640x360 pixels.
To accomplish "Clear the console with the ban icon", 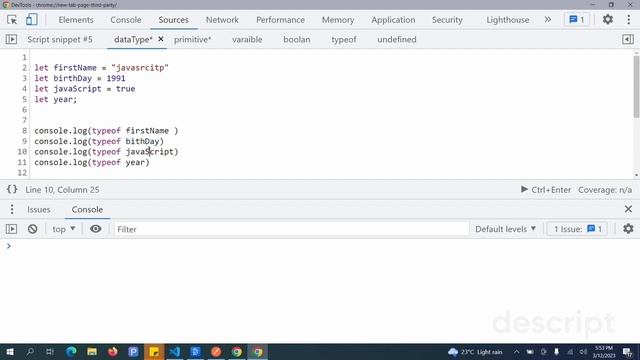I will [33, 229].
